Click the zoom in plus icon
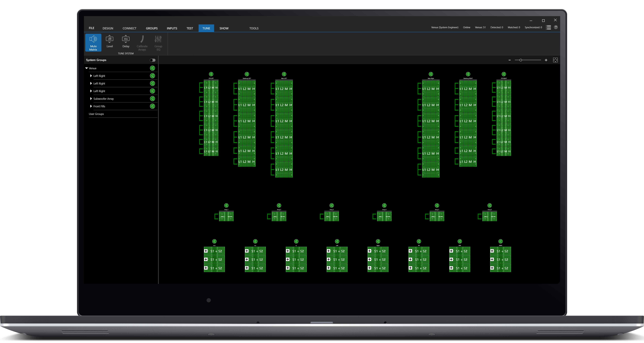 coord(546,60)
